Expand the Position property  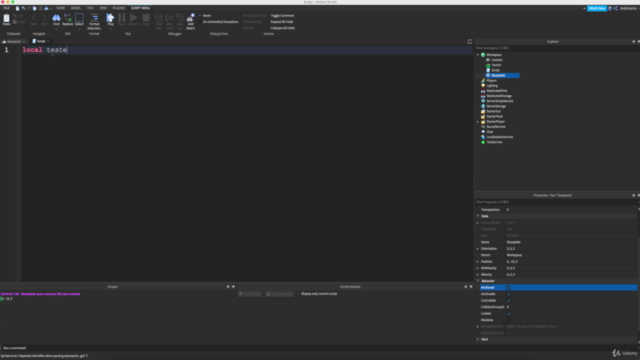click(478, 262)
